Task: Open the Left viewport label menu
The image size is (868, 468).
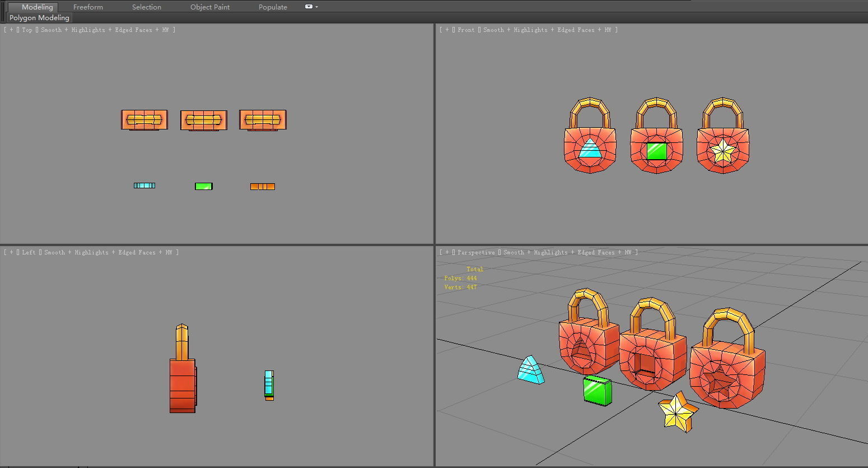Action: pos(29,252)
